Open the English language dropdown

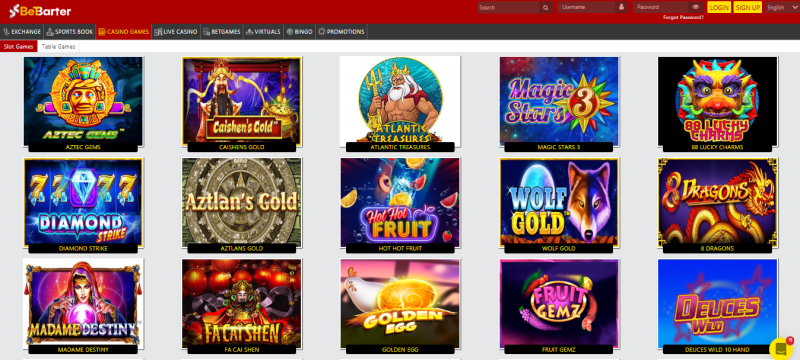pos(782,7)
